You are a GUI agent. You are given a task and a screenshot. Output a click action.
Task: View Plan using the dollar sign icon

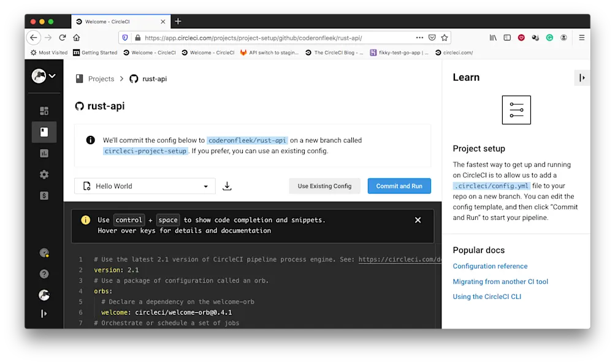pos(44,195)
